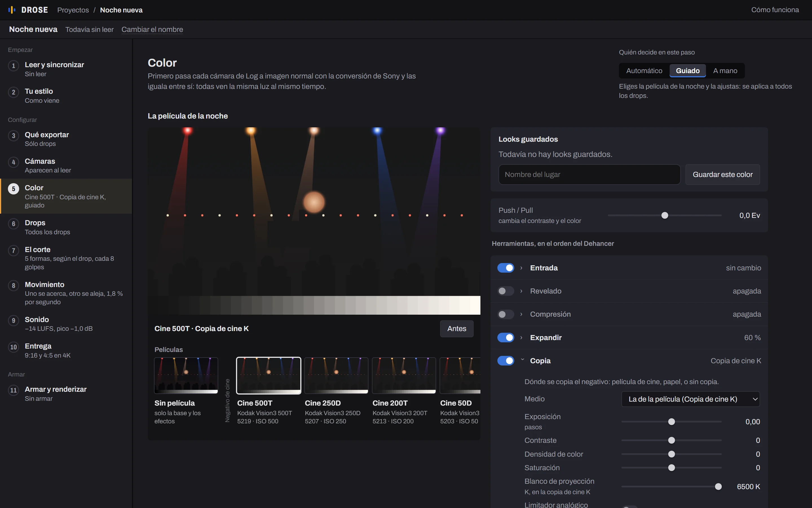Click step 3 number badge for Qué exportar
The height and width of the screenshot is (508, 812).
(x=14, y=135)
